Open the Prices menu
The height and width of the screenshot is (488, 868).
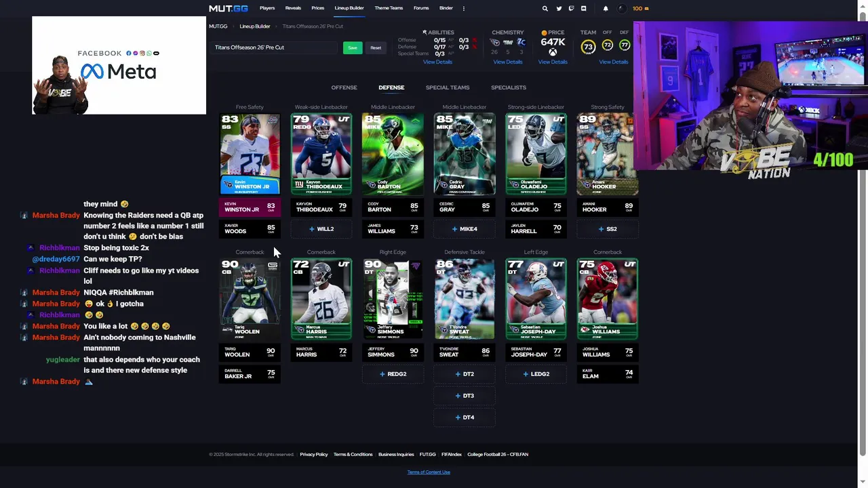point(318,8)
